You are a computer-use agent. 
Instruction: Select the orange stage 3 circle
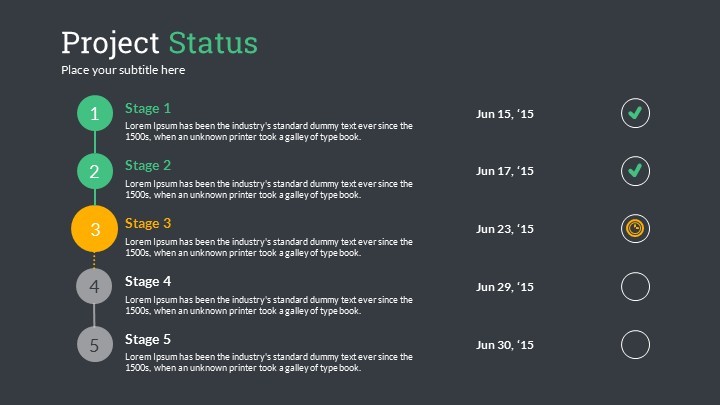[x=95, y=229]
